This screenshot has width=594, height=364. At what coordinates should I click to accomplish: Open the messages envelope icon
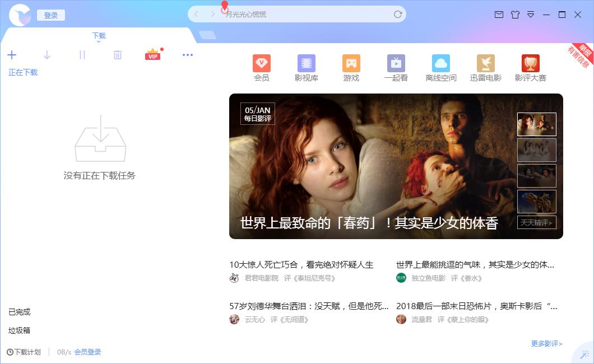point(499,15)
